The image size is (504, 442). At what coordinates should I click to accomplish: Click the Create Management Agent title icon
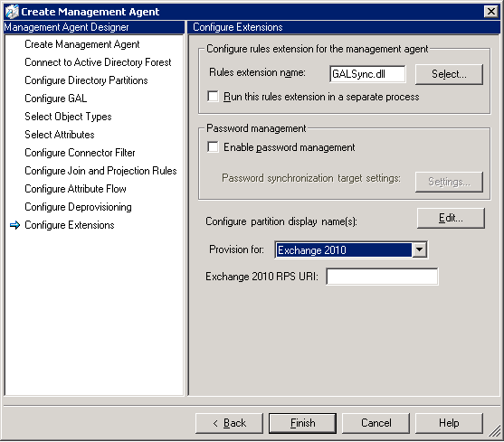point(12,12)
